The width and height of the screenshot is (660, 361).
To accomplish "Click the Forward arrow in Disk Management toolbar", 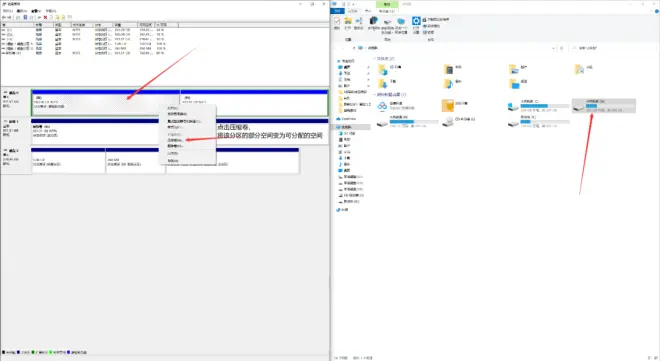I will coord(9,17).
